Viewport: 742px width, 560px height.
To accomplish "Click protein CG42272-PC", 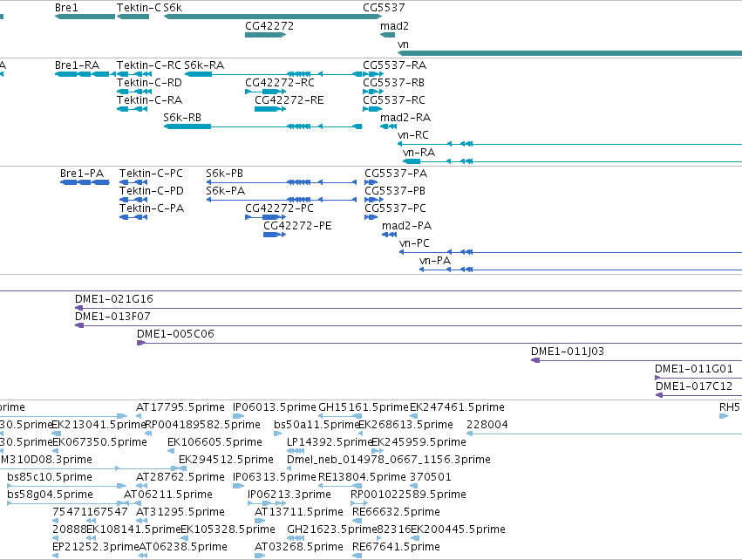I will tap(265, 217).
